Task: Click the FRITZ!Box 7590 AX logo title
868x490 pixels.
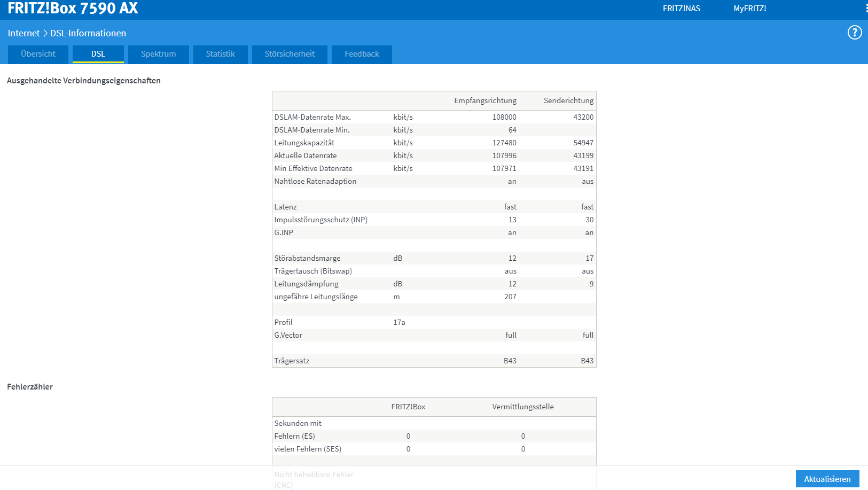Action: click(x=73, y=8)
